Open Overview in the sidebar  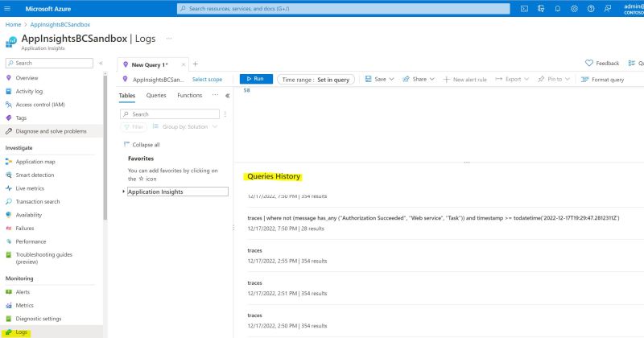pos(27,78)
